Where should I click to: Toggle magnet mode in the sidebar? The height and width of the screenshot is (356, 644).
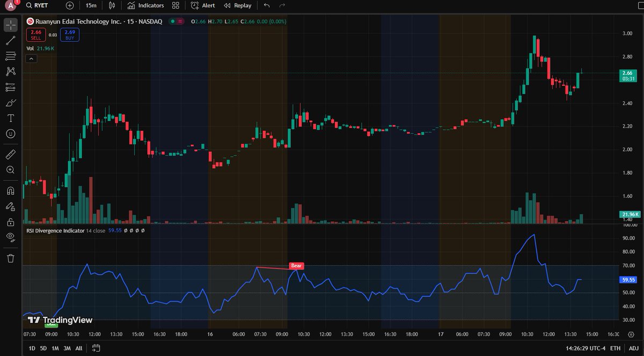coord(10,190)
